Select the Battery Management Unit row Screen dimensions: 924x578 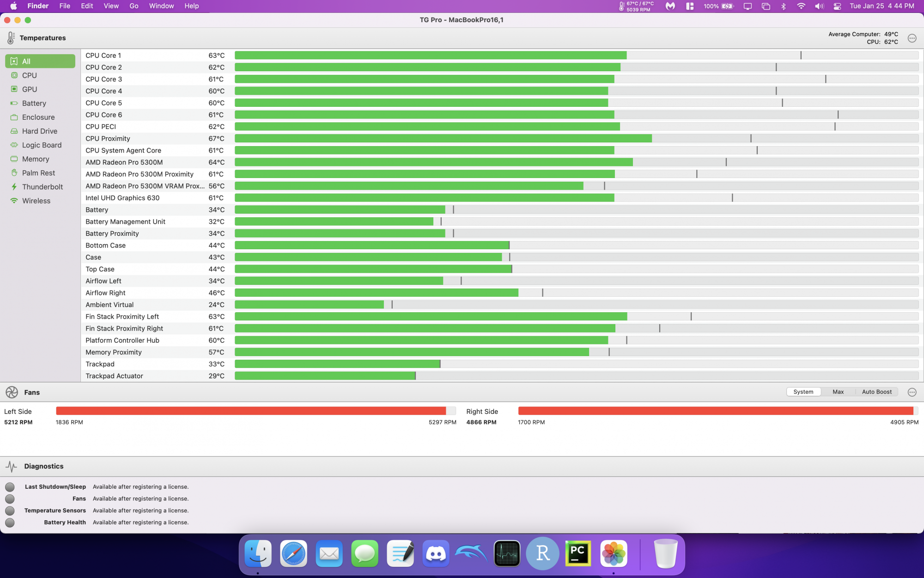(x=502, y=221)
